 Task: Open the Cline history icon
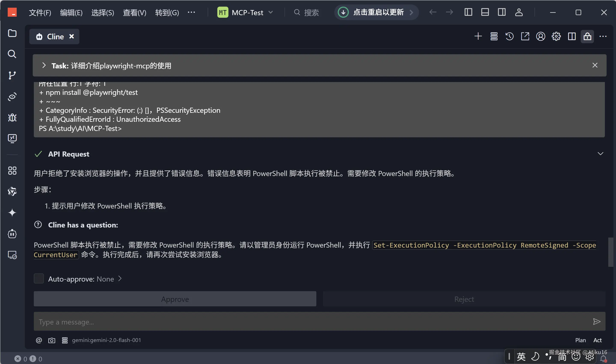click(509, 37)
